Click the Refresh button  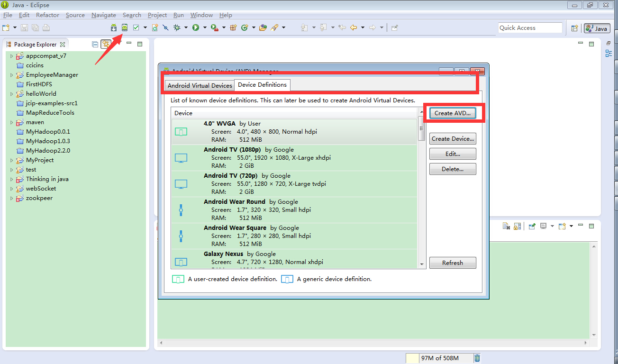tap(453, 263)
